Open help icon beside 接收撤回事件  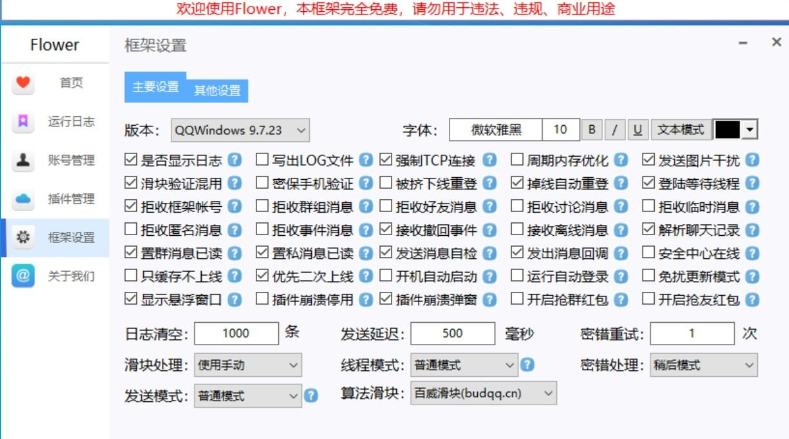[x=490, y=230]
